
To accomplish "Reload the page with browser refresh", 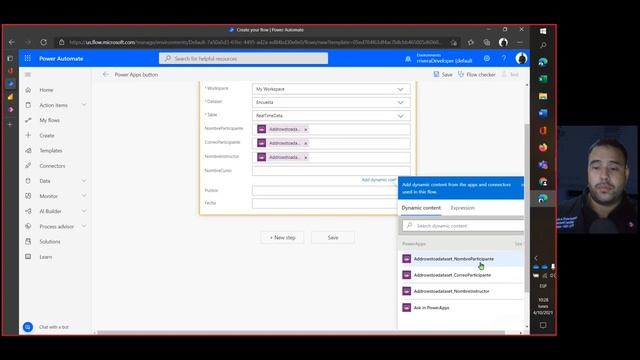I will (43, 42).
